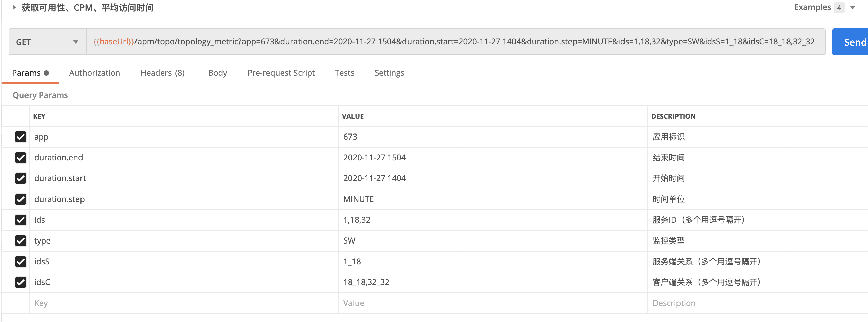Click the Send button
868x322 pixels.
tap(853, 42)
